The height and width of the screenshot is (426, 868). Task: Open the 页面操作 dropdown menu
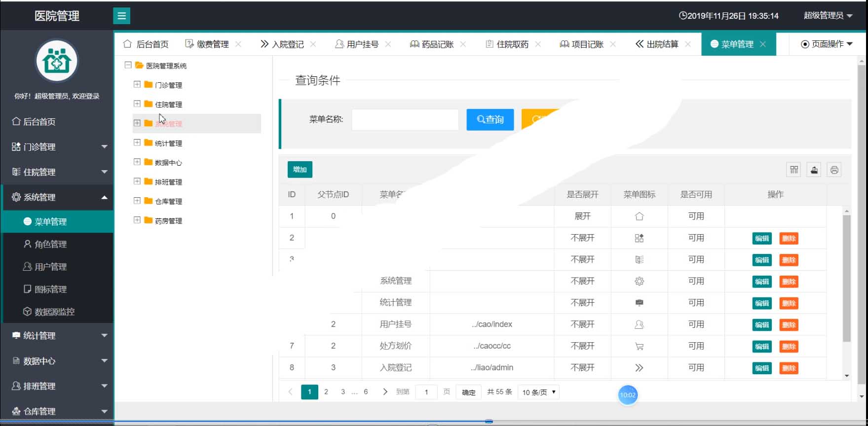(x=827, y=44)
